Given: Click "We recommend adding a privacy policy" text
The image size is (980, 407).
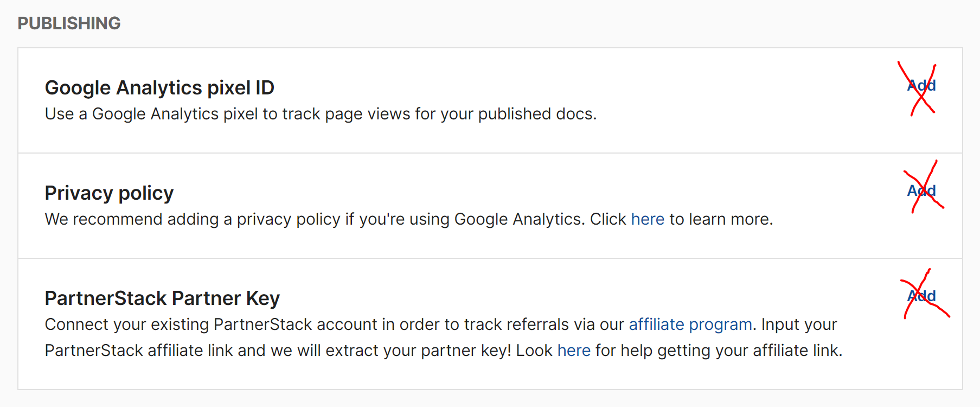Looking at the screenshot, I should point(193,219).
